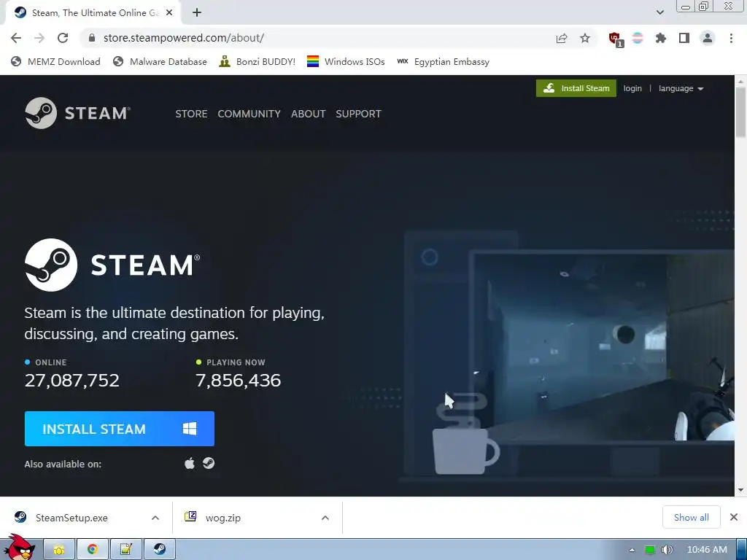Screen dimensions: 747x560
Task: Open the Bonzi BUDDY! bookmark
Action: point(258,62)
